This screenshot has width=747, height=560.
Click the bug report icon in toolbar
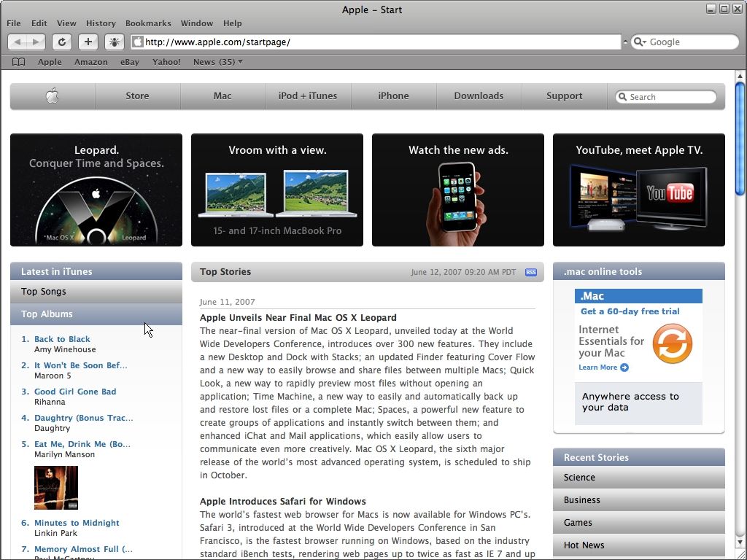coord(115,42)
